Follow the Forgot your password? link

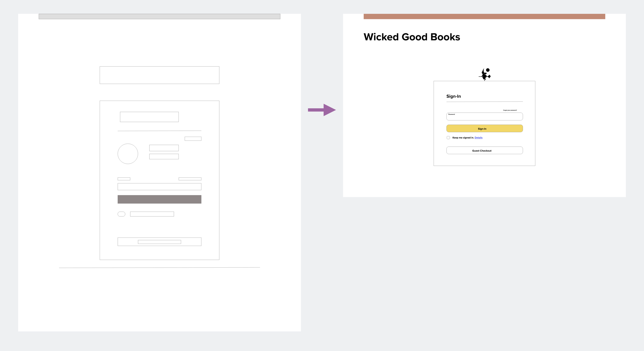(x=510, y=110)
